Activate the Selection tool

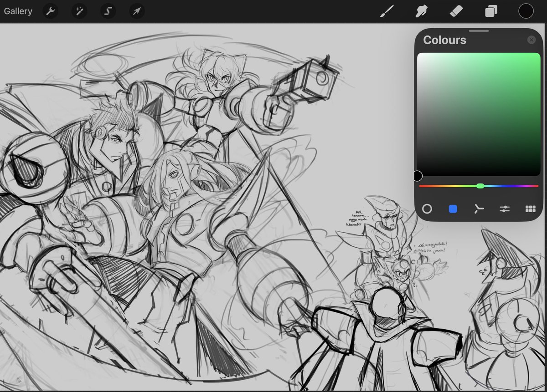108,11
